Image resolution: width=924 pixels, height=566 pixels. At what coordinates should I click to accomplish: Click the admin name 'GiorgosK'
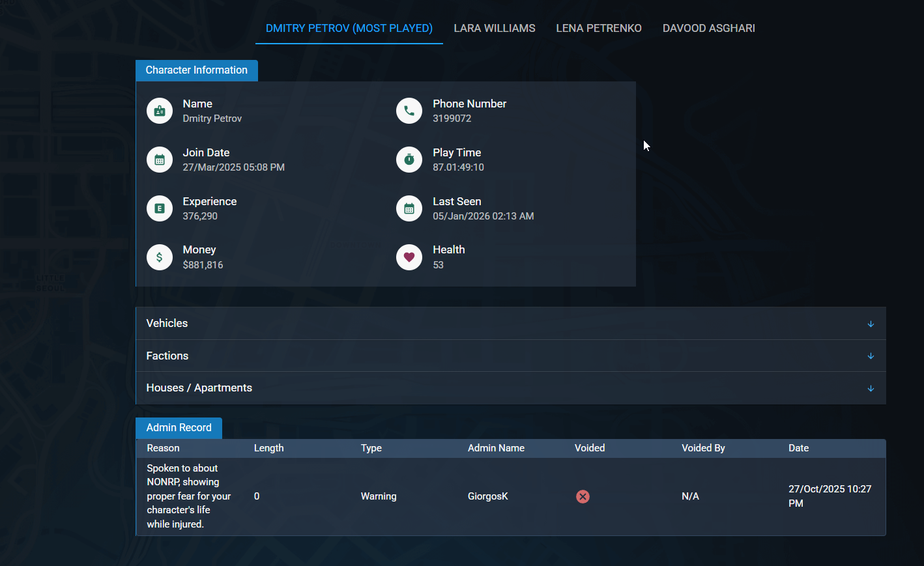[488, 496]
